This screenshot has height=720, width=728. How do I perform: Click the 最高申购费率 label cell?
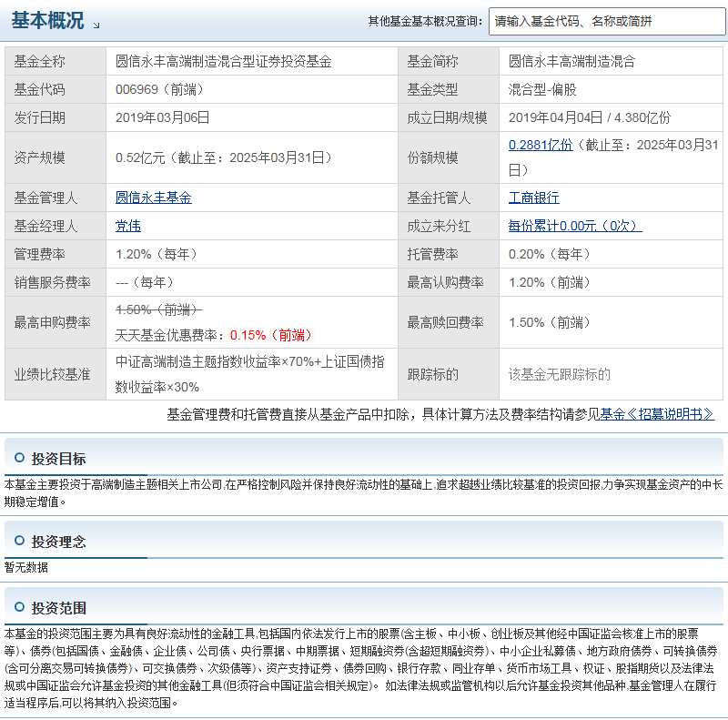click(x=56, y=322)
